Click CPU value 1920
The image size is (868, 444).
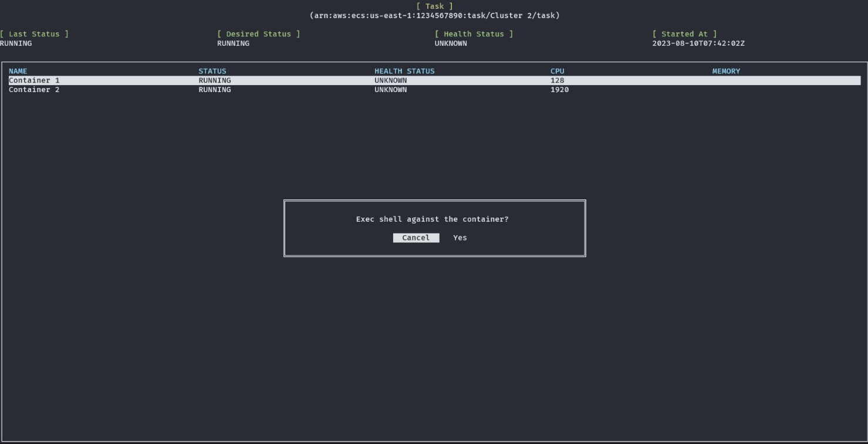coord(560,90)
